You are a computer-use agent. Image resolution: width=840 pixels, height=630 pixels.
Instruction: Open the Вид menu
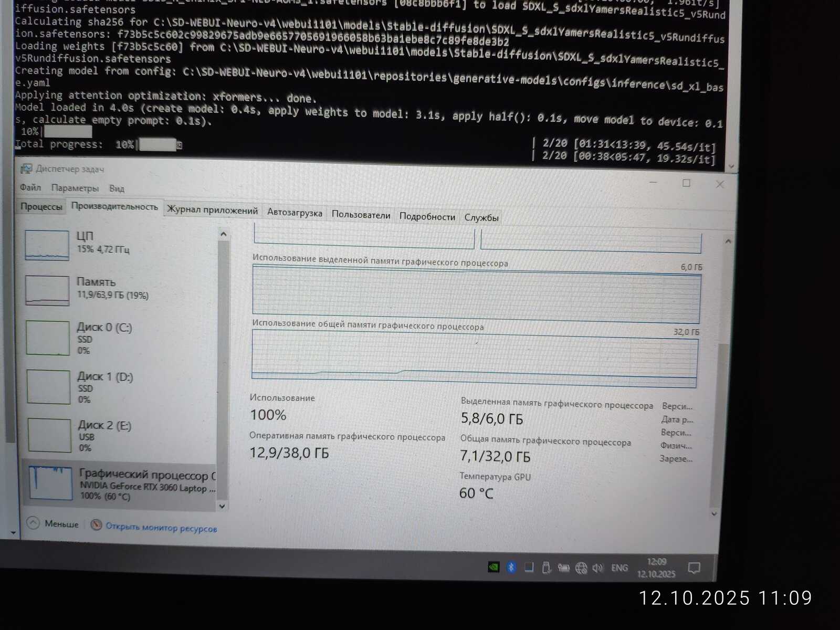pyautogui.click(x=117, y=188)
